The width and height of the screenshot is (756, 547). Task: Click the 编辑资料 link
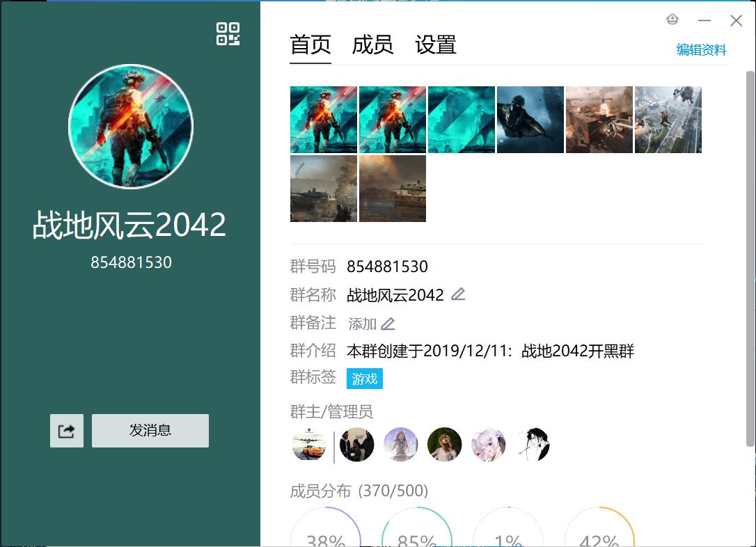click(x=701, y=49)
